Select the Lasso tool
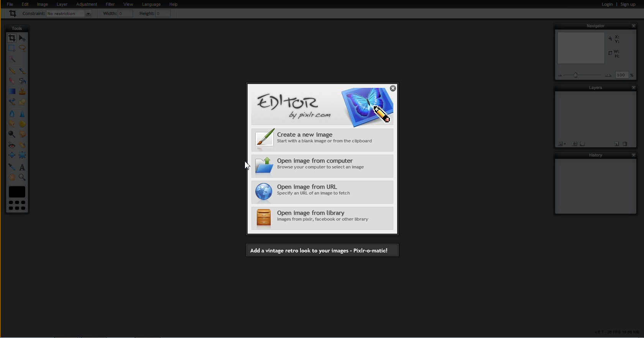 tap(22, 48)
